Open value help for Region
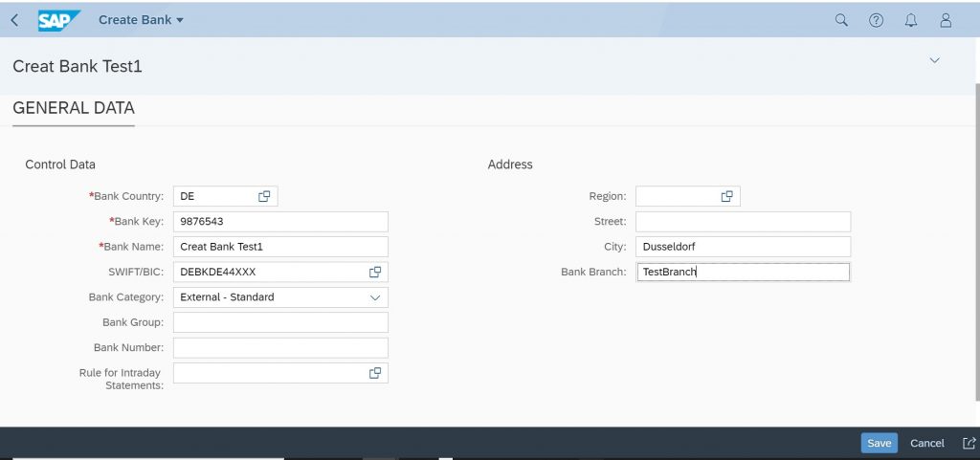Viewport: 980px width, 460px height. (727, 196)
